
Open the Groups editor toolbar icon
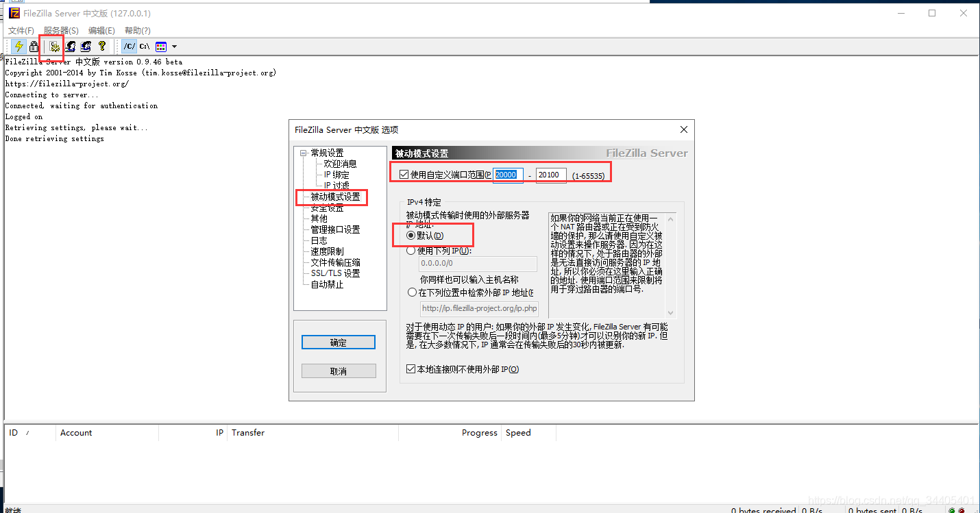[86, 47]
